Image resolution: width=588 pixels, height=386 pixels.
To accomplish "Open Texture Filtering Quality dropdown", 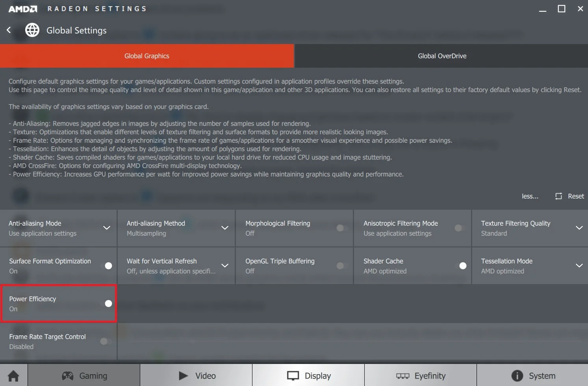I will click(579, 228).
